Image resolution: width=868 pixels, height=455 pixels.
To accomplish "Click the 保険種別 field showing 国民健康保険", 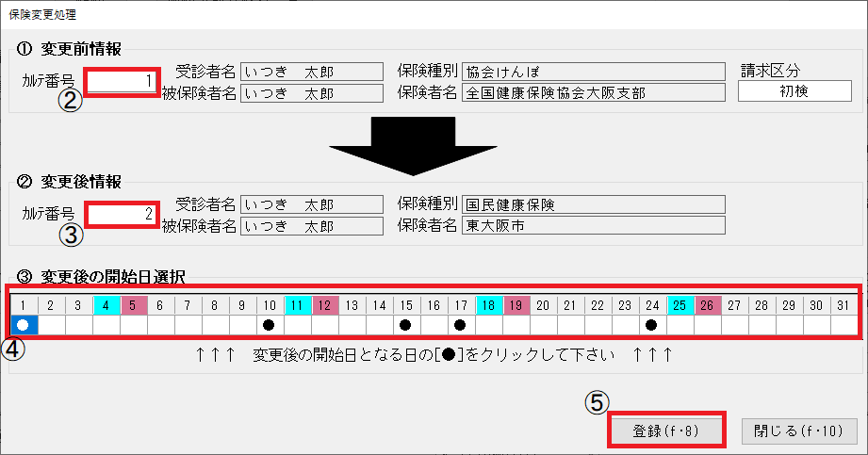I will click(592, 204).
